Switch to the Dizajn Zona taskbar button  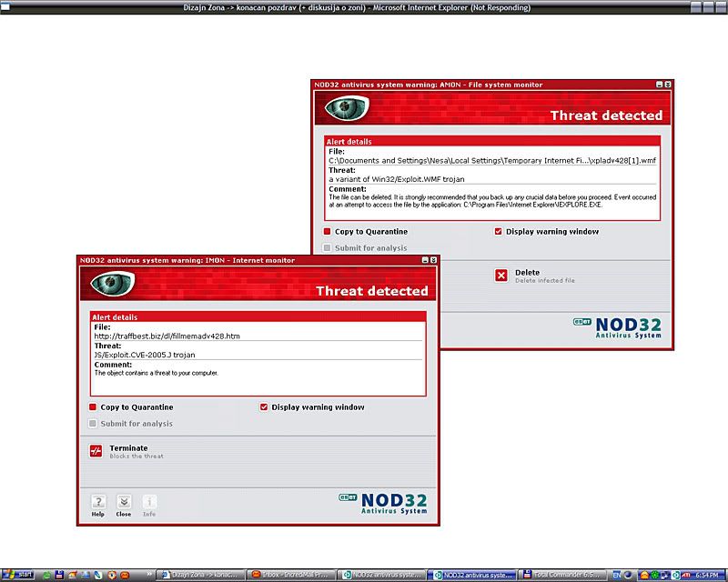[x=200, y=575]
